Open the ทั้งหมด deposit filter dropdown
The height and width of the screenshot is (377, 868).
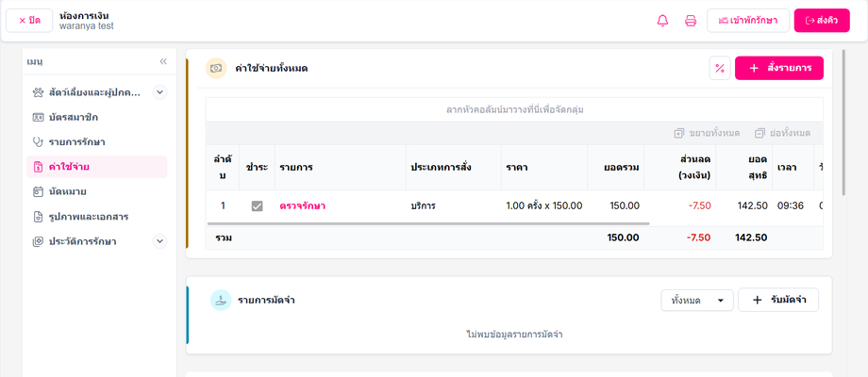[x=697, y=300]
